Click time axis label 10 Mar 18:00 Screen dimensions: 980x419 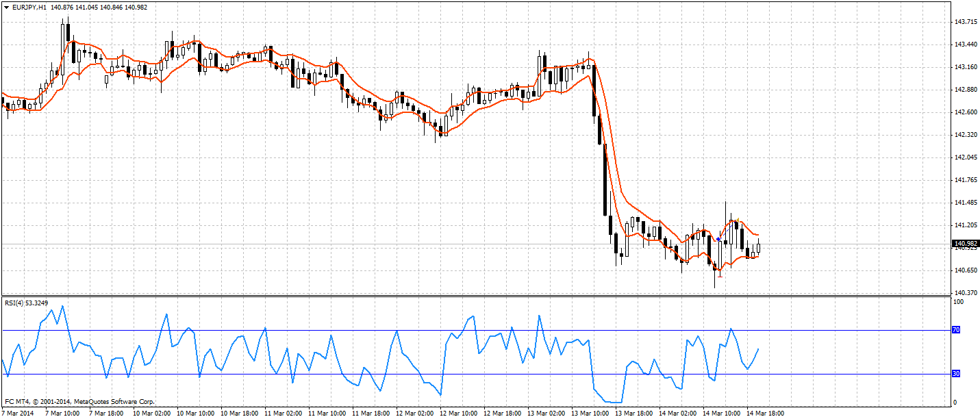239,414
